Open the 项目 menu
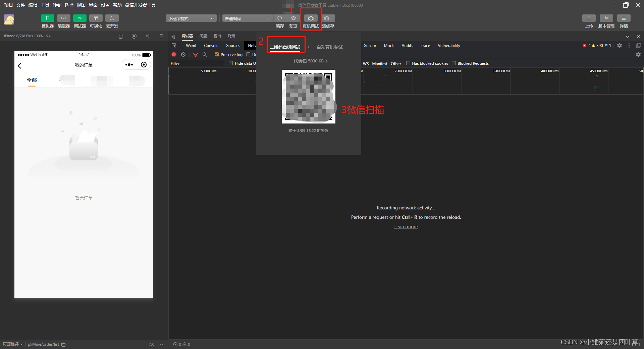 [x=8, y=5]
